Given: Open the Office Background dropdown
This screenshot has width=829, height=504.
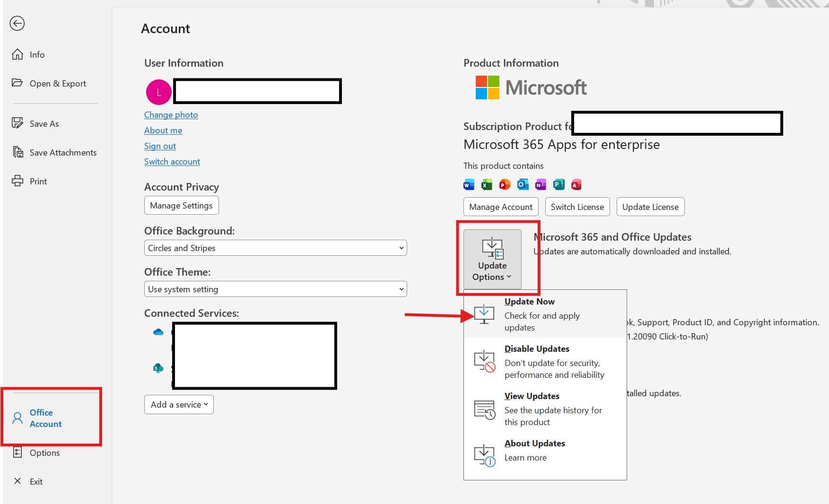Looking at the screenshot, I should (275, 248).
